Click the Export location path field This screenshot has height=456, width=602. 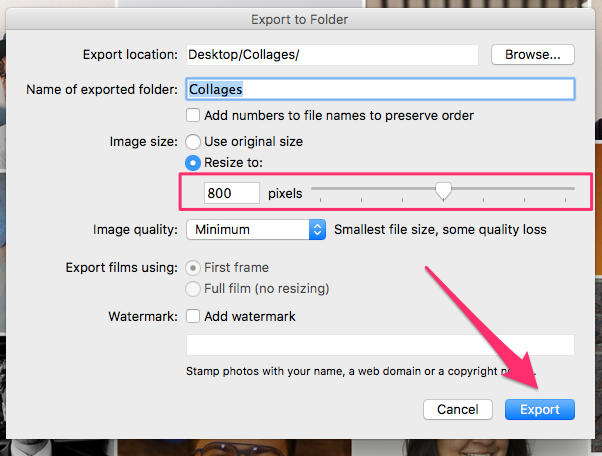[331, 55]
